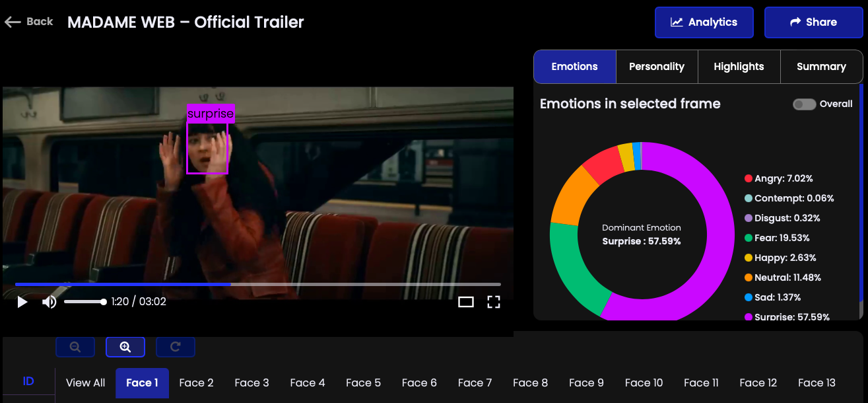
Task: Select the Face 5 tab
Action: 364,383
